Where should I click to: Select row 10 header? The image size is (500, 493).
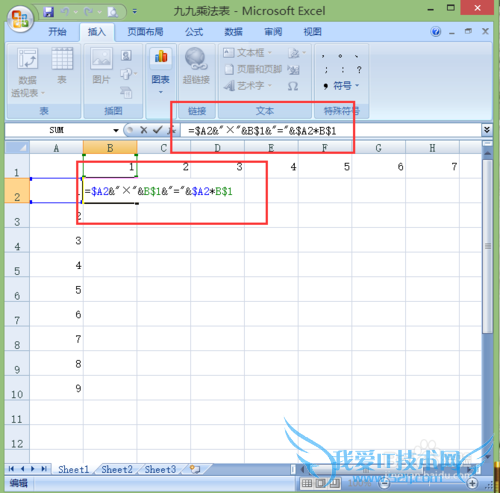tap(17, 388)
